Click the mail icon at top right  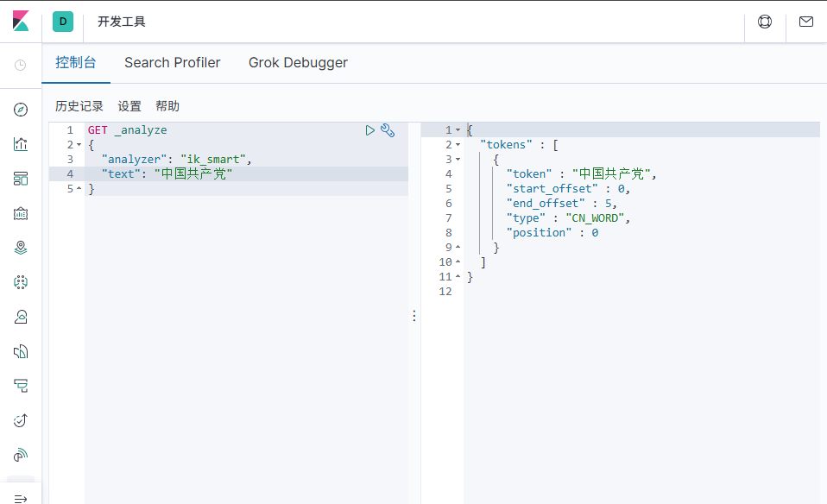(x=806, y=22)
